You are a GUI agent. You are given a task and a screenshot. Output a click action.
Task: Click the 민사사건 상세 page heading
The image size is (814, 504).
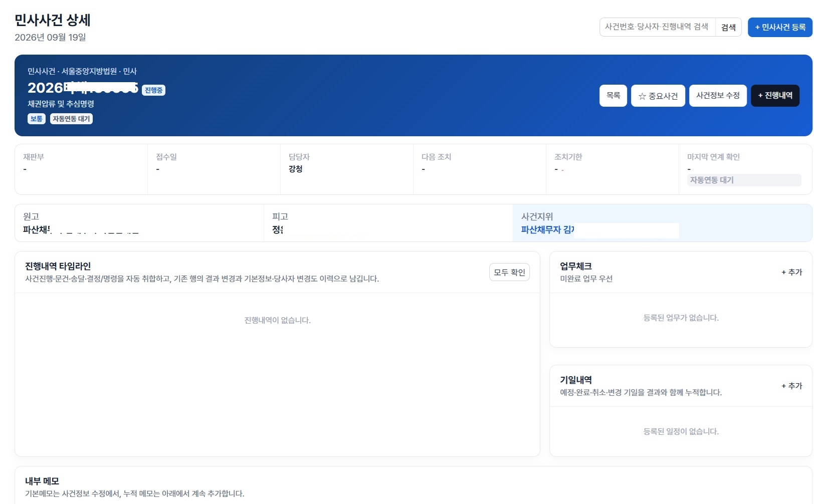53,20
